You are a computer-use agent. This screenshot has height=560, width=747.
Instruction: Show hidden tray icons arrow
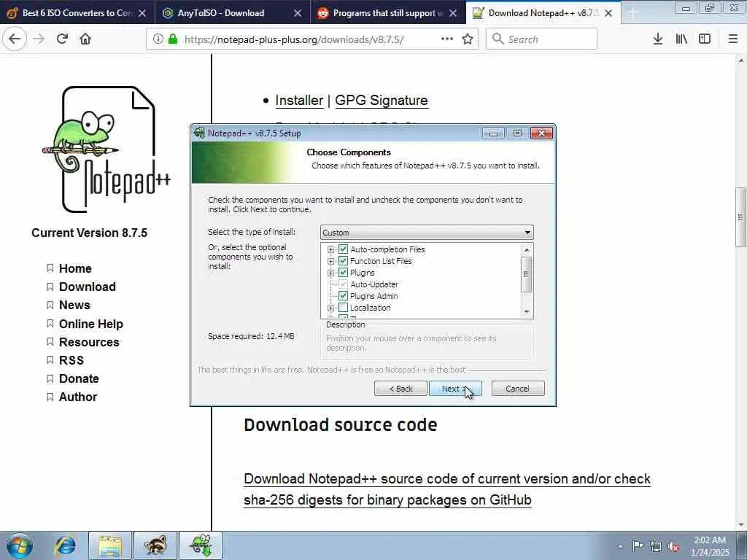[x=620, y=546]
